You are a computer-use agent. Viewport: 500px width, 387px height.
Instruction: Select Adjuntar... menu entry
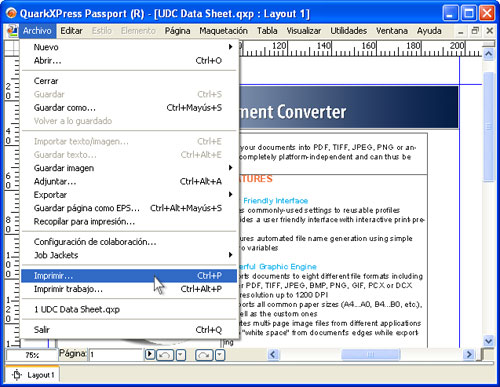(x=129, y=181)
